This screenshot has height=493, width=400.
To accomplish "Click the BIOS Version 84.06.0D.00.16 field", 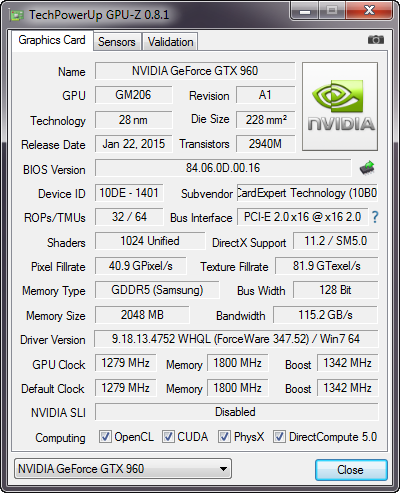I will [x=223, y=168].
